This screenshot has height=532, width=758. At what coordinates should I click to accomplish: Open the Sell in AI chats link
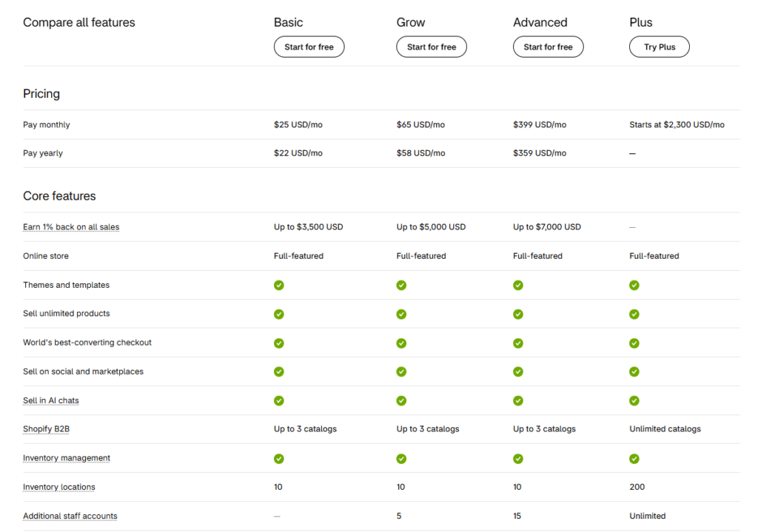pos(51,400)
